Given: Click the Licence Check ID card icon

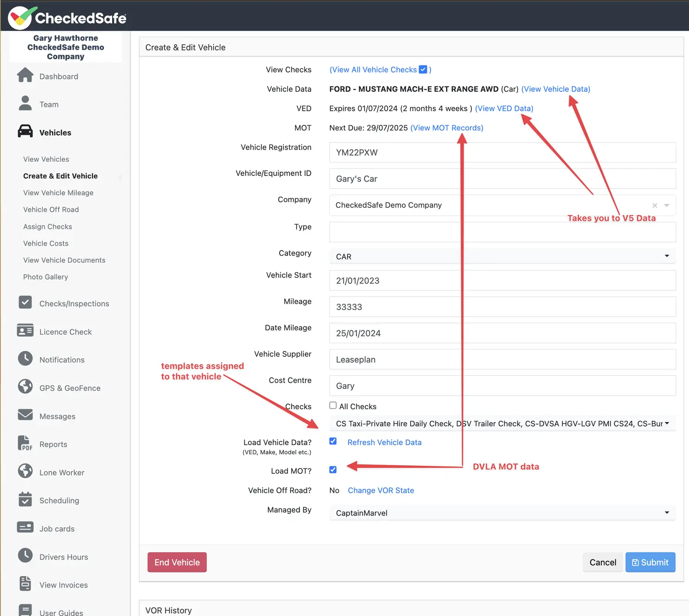Looking at the screenshot, I should [25, 331].
